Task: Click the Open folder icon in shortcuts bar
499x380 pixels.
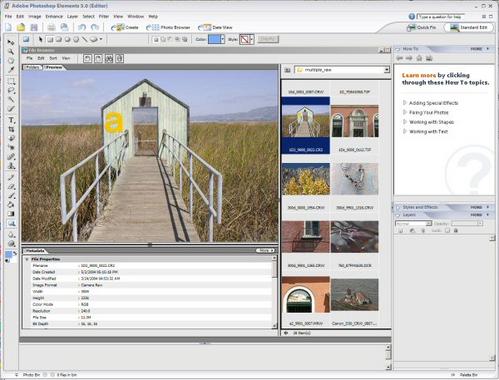Action: click(21, 27)
